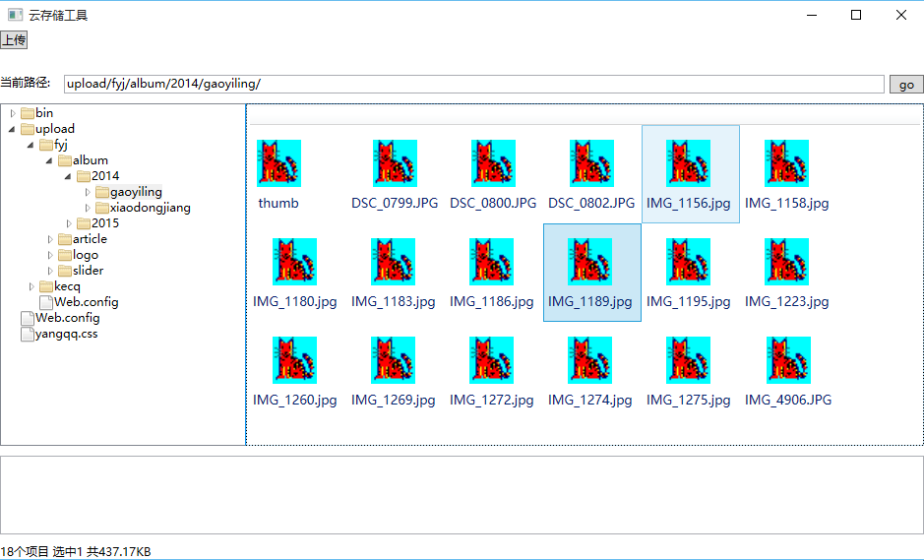Minimize the 云存储工具 window
The height and width of the screenshot is (560, 924).
812,15
